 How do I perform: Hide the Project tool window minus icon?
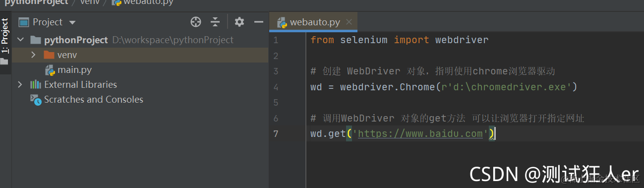click(258, 22)
